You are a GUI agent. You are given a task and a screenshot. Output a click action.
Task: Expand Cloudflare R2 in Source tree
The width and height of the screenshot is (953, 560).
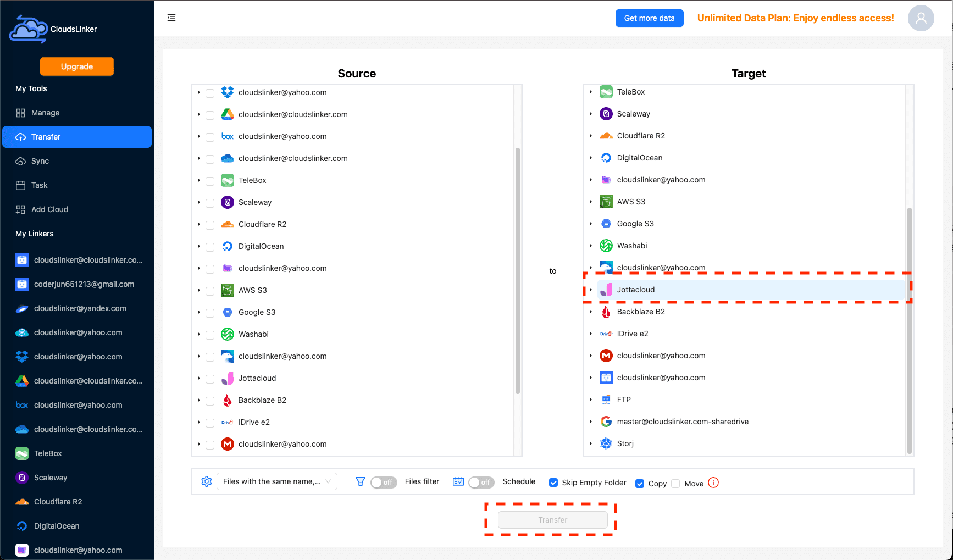[x=199, y=224]
